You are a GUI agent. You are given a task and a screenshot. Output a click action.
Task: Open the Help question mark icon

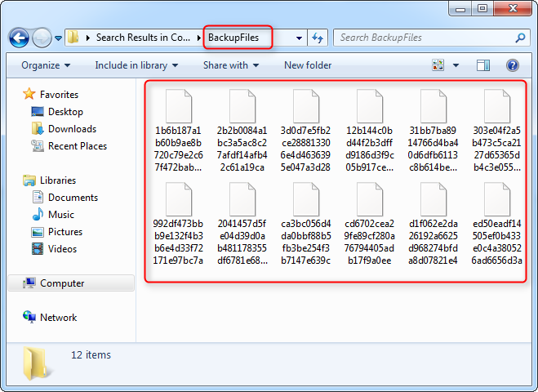coord(513,65)
